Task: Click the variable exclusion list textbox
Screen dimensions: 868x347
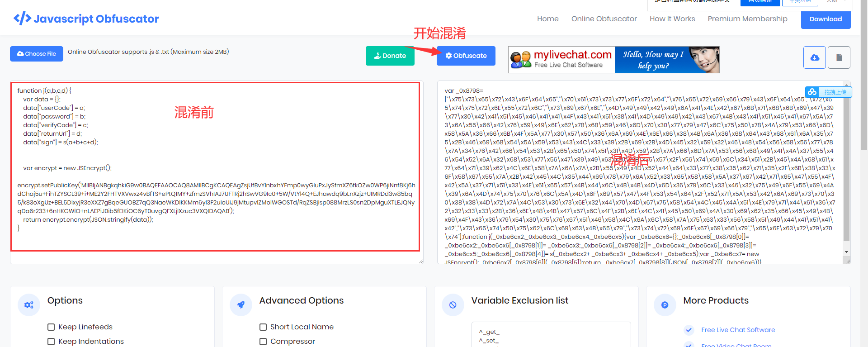Action: (x=551, y=335)
